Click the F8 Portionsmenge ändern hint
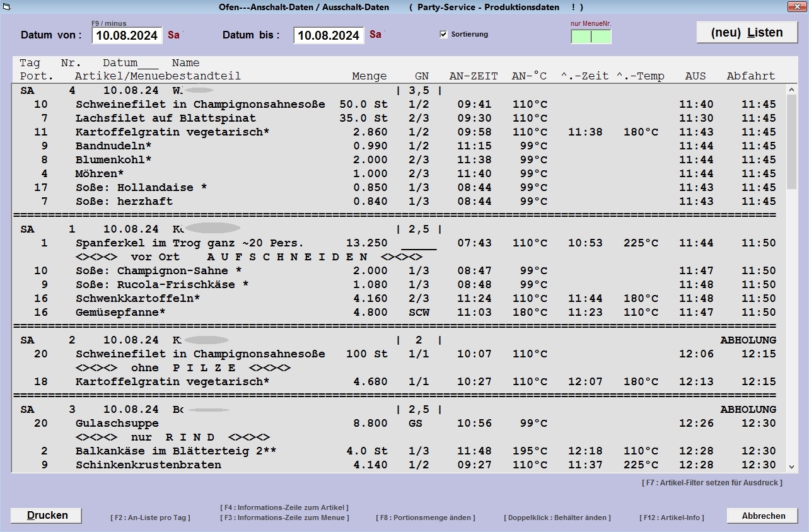 pos(426,518)
